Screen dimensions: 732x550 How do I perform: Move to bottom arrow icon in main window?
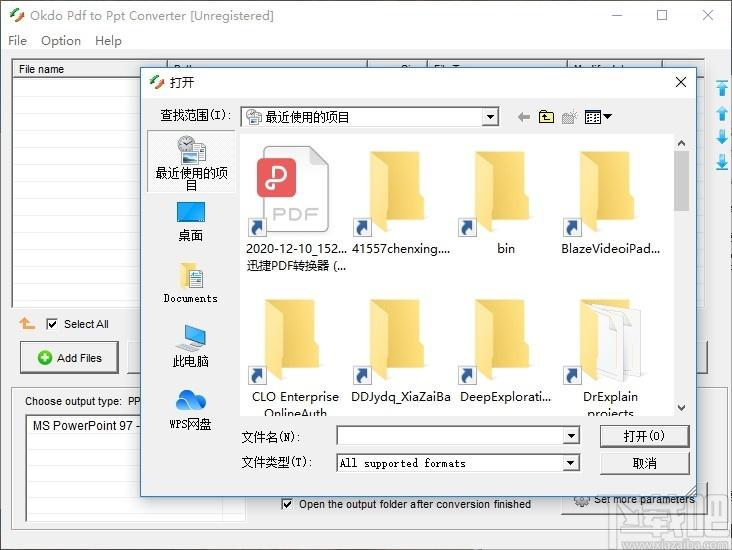[722, 162]
